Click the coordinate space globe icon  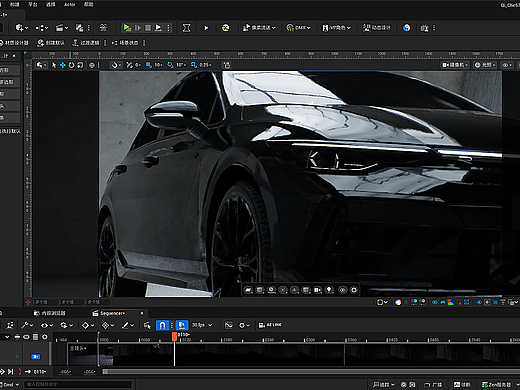pyautogui.click(x=92, y=65)
